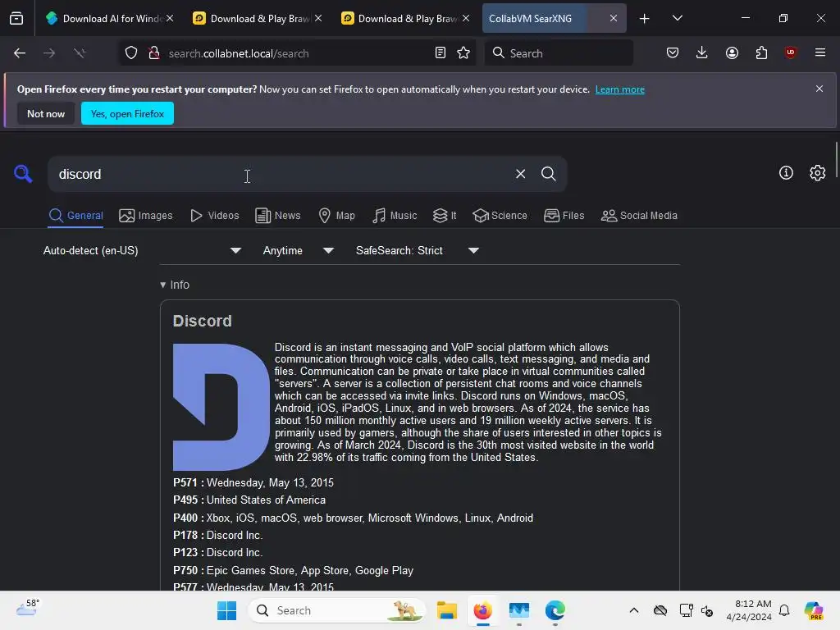Open tracking protection shield icon
Viewport: 840px width, 630px height.
(131, 53)
